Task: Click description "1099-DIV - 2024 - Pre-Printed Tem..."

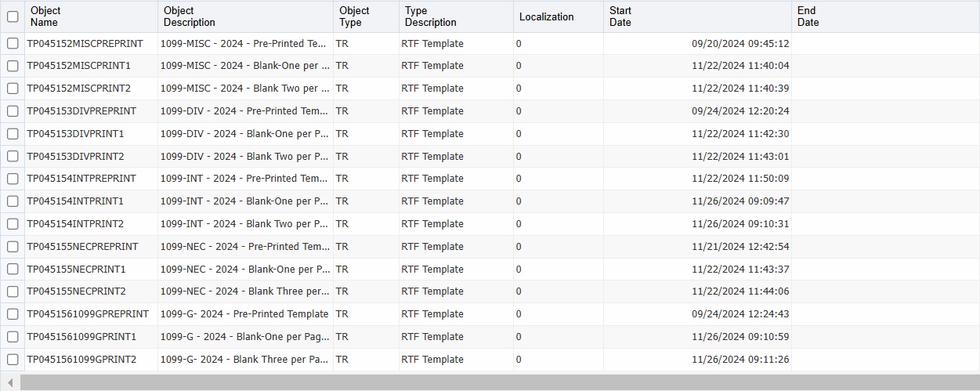Action: (x=244, y=111)
